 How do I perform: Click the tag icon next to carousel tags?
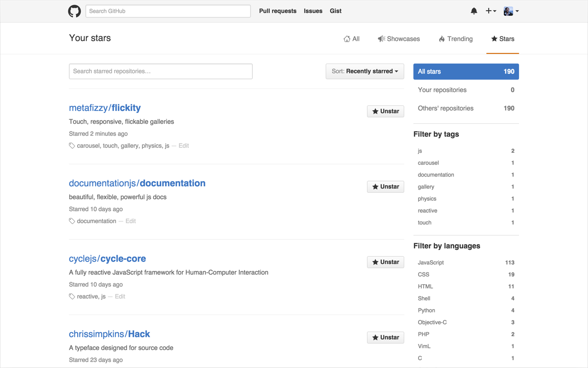click(x=72, y=145)
